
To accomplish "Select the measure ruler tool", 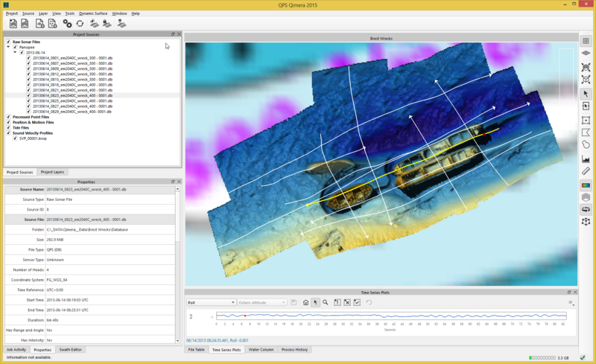I will coord(586,172).
